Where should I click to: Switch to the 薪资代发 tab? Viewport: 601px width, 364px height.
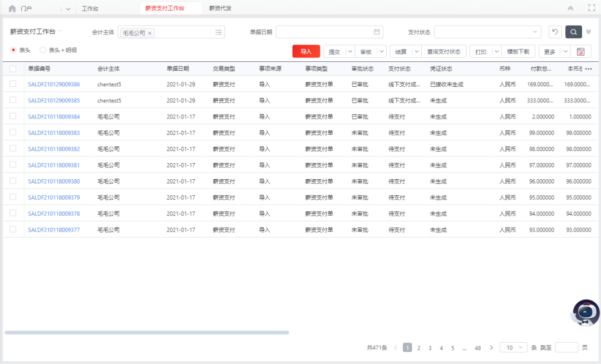[x=219, y=8]
